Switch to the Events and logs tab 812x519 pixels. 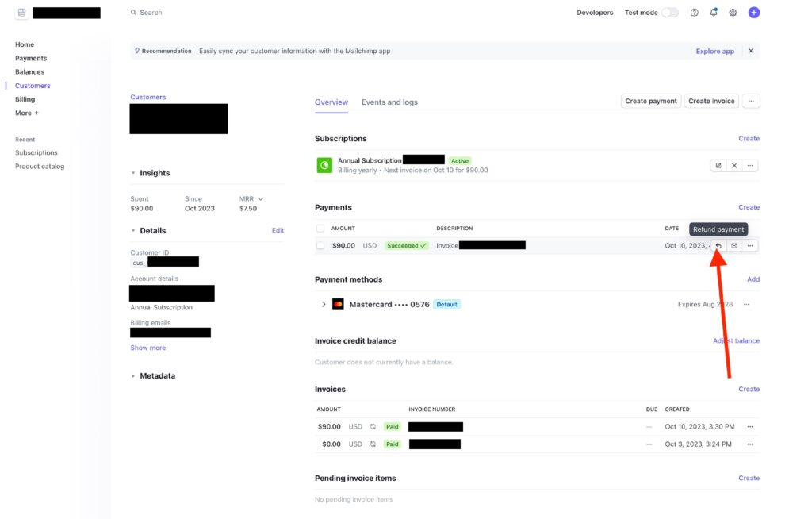[389, 102]
